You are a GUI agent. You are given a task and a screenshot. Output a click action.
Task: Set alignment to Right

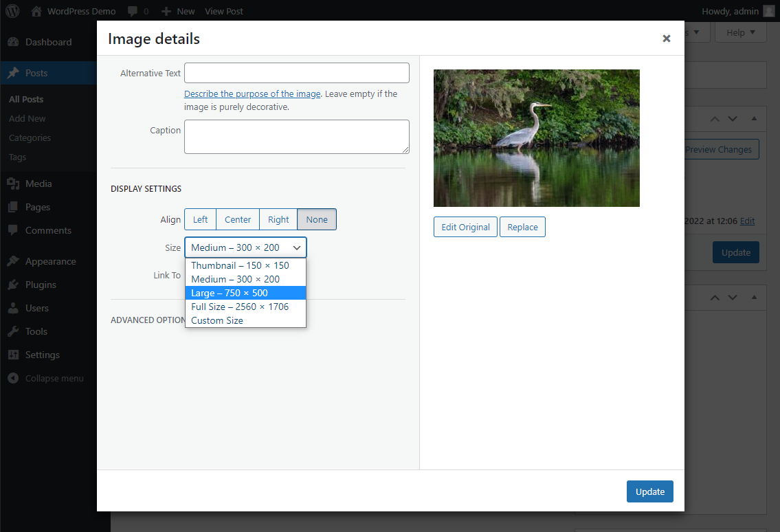pos(278,219)
